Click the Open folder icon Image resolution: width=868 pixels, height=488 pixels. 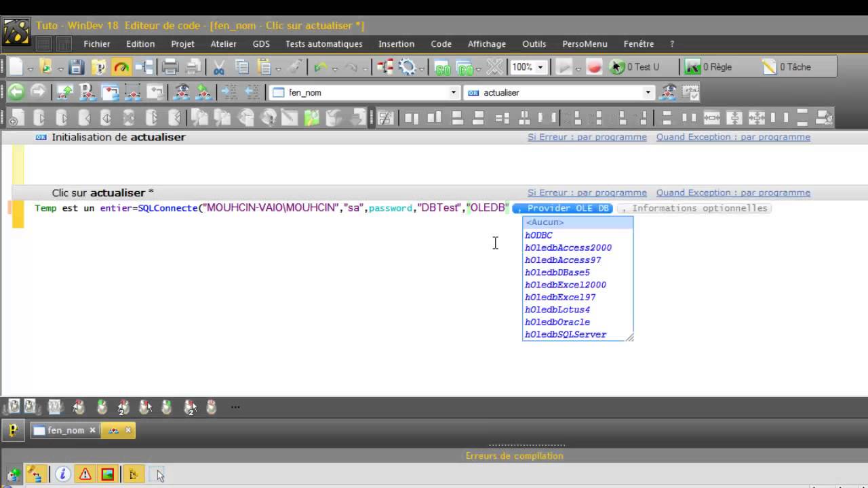[46, 66]
